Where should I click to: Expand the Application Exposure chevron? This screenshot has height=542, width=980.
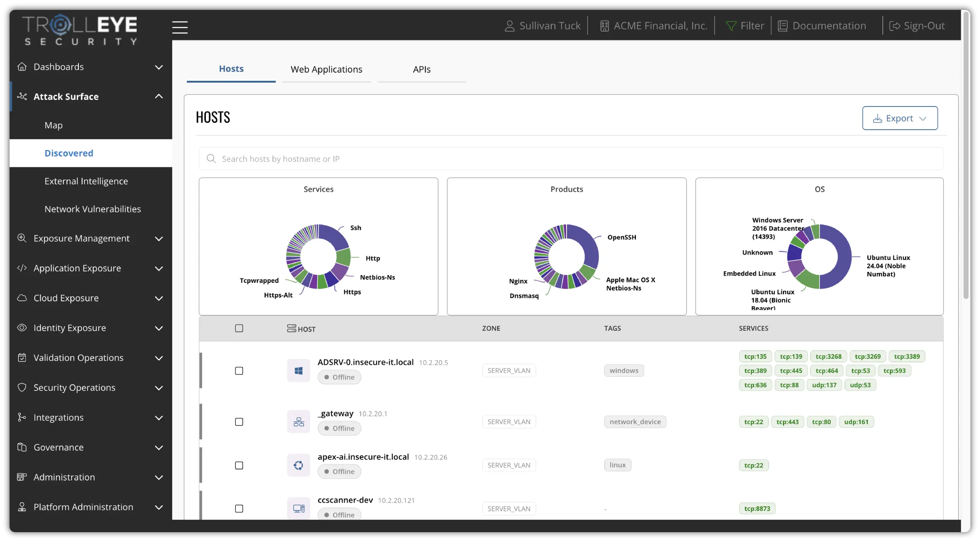159,268
